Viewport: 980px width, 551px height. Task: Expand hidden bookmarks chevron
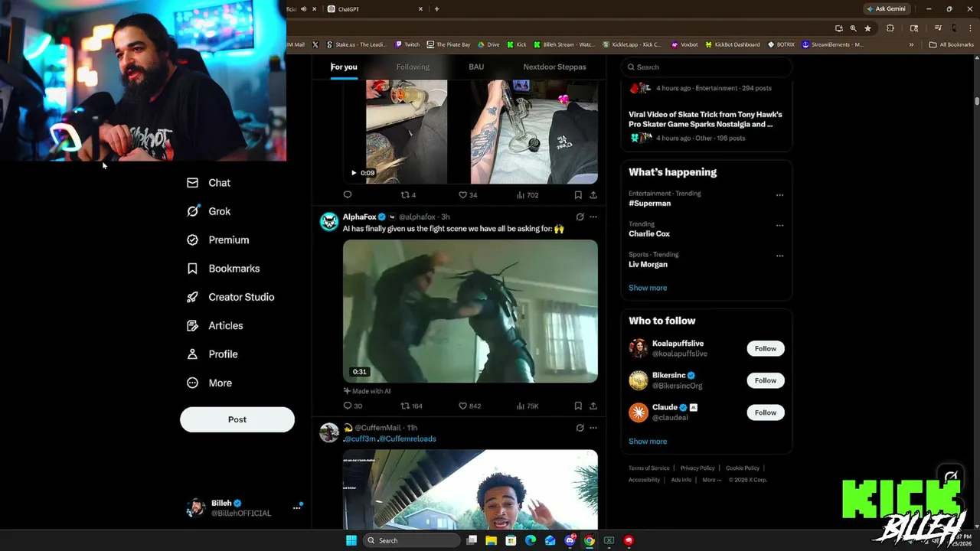(911, 44)
